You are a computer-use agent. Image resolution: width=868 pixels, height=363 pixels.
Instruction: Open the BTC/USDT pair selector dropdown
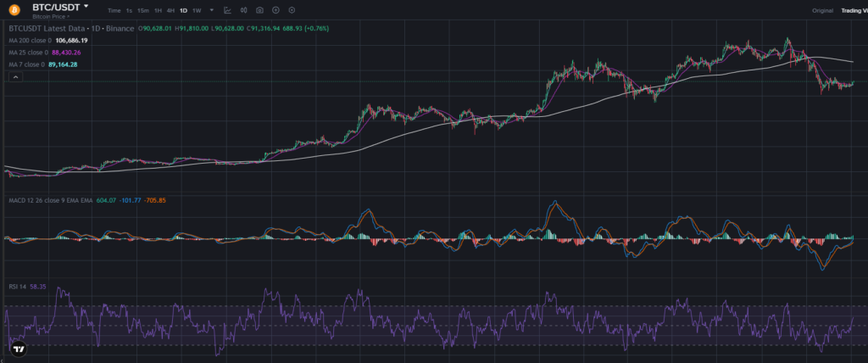(85, 6)
